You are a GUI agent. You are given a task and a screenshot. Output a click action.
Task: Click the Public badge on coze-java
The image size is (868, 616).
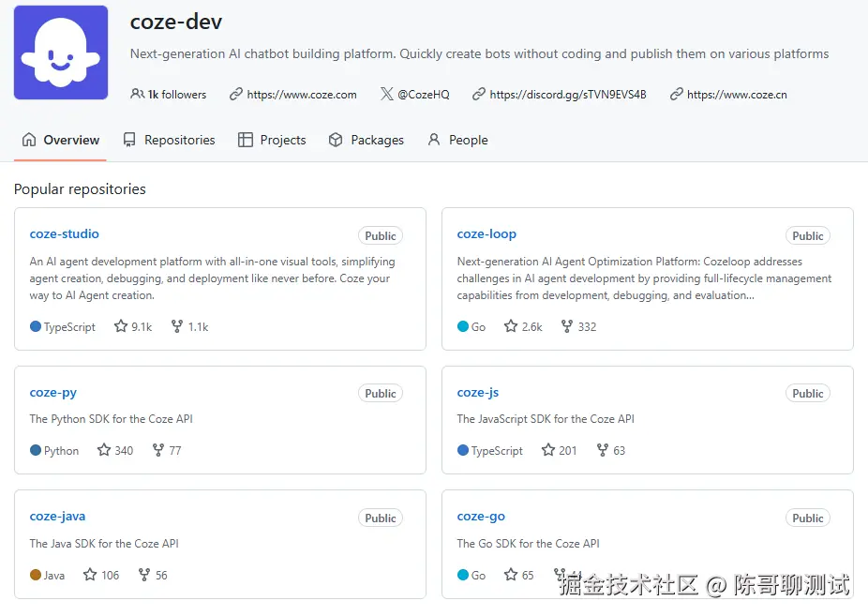pos(381,518)
